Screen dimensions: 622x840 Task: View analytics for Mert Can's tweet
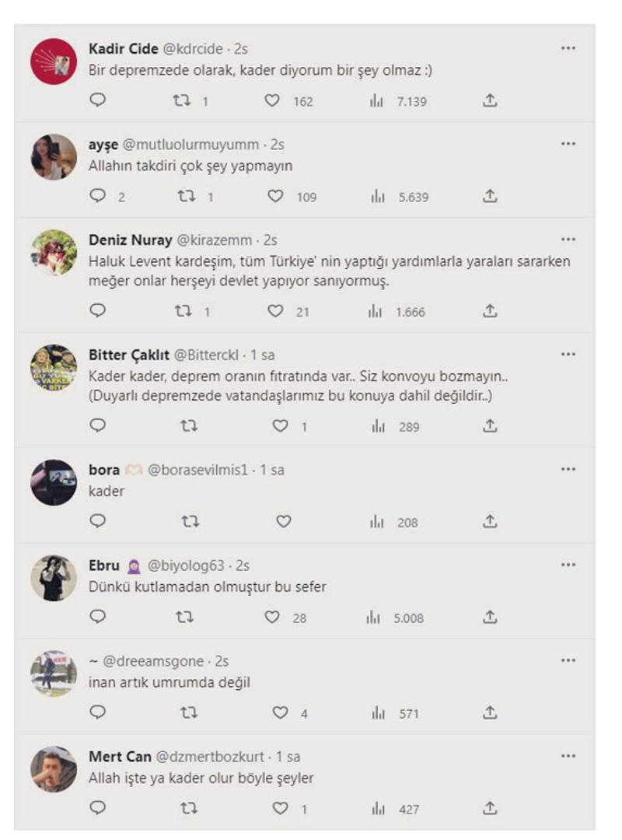pyautogui.click(x=377, y=809)
